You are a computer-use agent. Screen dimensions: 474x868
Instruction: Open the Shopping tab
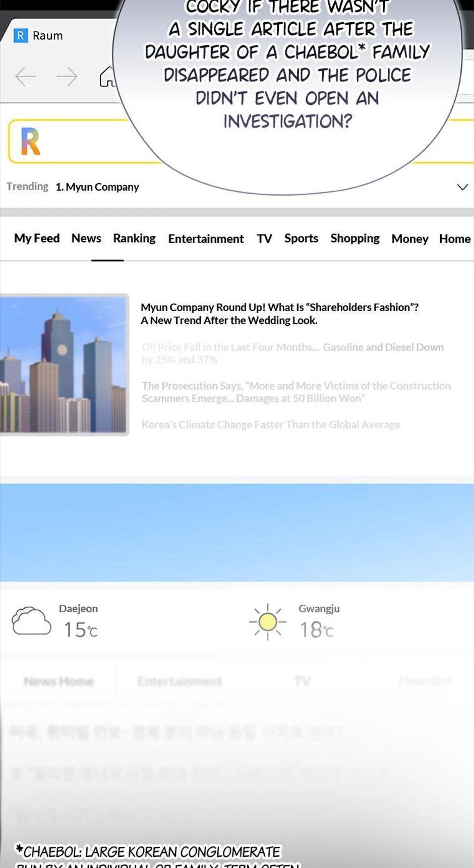pyautogui.click(x=354, y=238)
